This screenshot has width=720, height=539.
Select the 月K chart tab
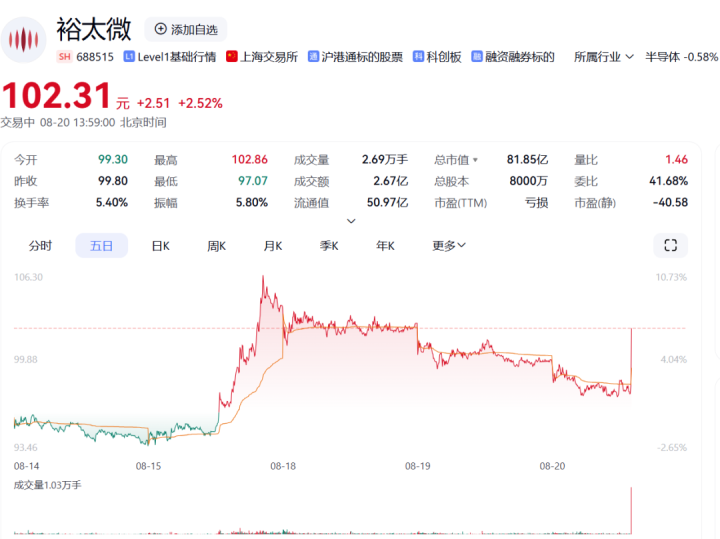click(x=273, y=246)
